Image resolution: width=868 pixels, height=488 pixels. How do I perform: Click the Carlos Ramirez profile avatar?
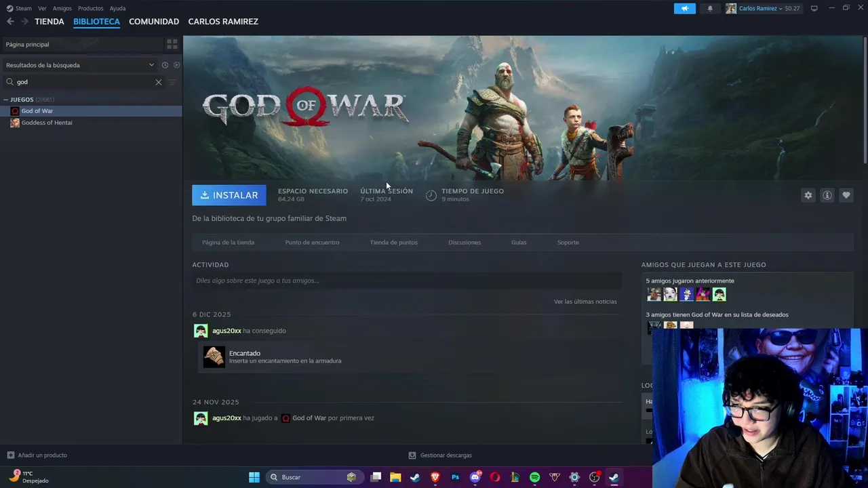click(731, 9)
